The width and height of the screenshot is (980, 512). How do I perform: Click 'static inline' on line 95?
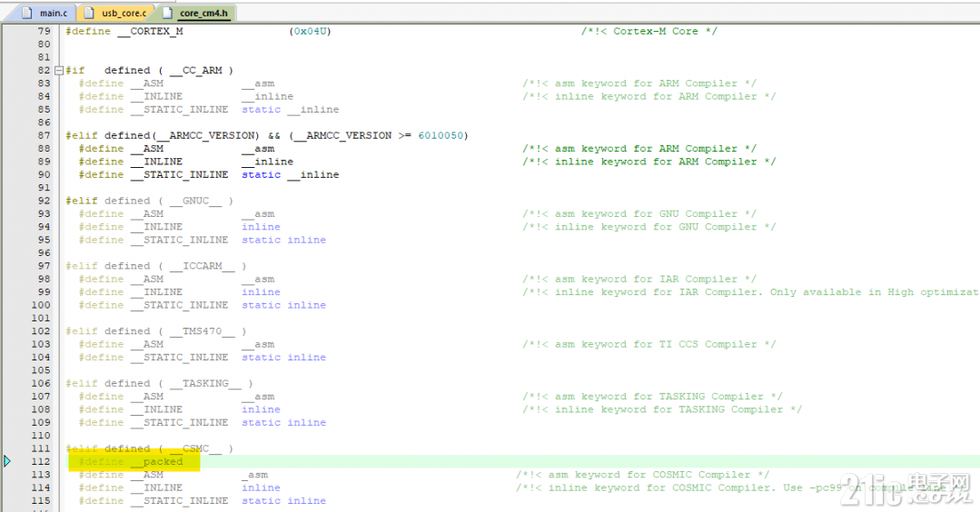[283, 241]
